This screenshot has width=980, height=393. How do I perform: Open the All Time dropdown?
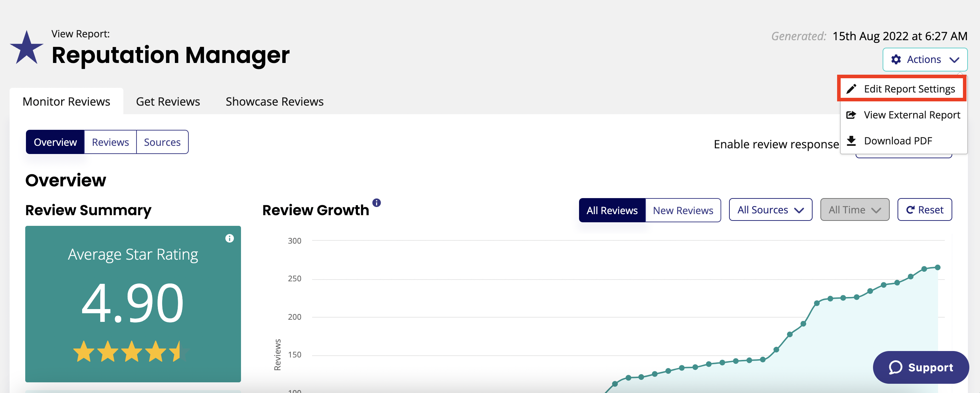(855, 209)
